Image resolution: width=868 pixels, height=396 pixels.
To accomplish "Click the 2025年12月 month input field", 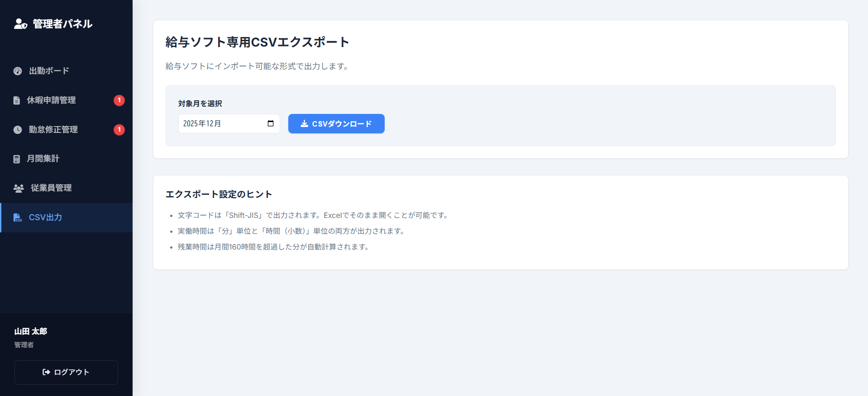I will coord(222,124).
